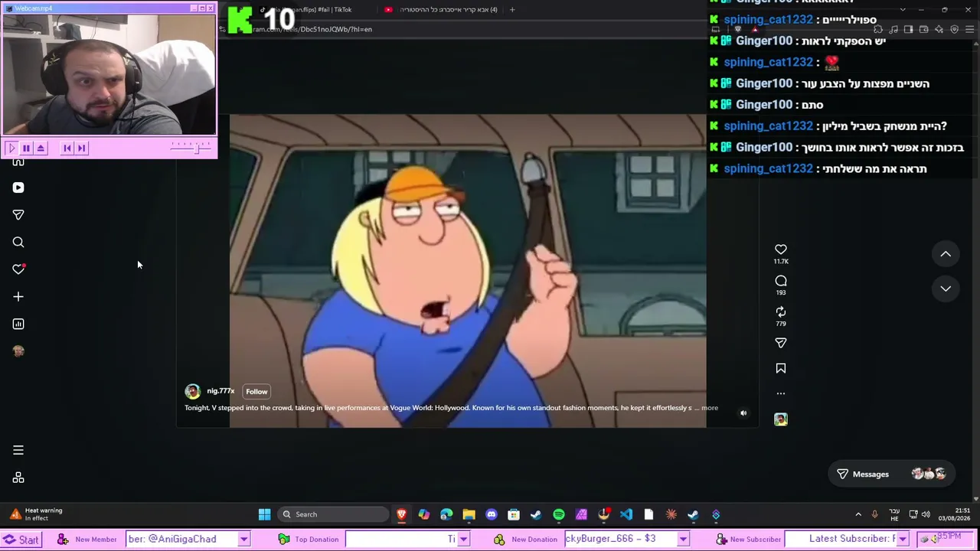Open Spotify from the taskbar
This screenshot has height=551, width=980.
559,514
